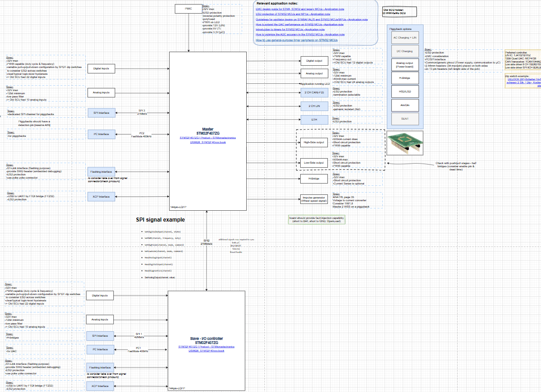
Task: Open the ESD protection of STM32 MCUs link
Action: point(293,14)
